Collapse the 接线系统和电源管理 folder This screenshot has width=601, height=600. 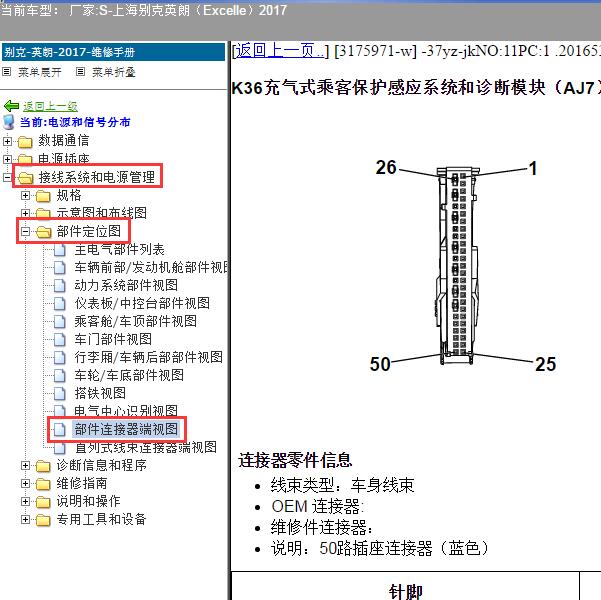click(x=7, y=178)
